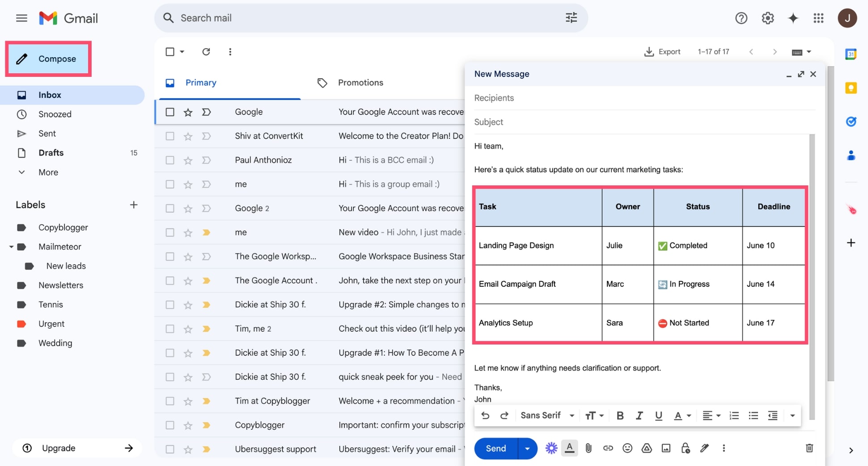Insert a numbered list
This screenshot has width=868, height=466.
734,416
